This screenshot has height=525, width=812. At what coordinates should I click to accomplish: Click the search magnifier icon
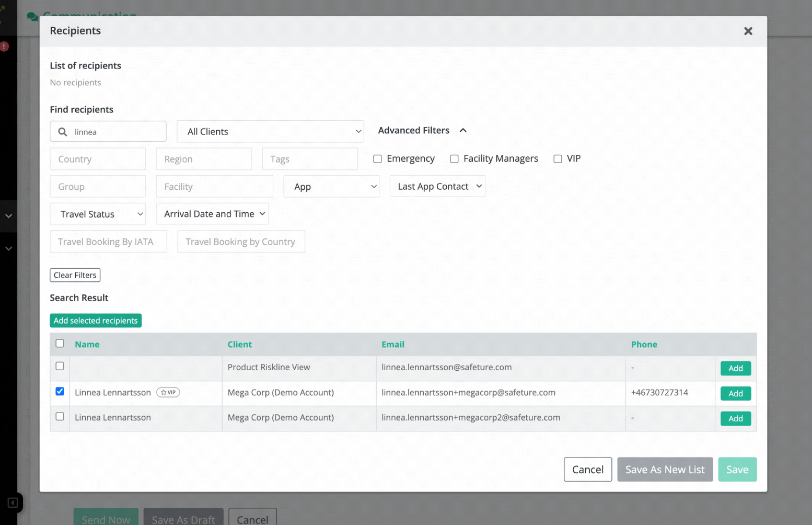coord(63,131)
